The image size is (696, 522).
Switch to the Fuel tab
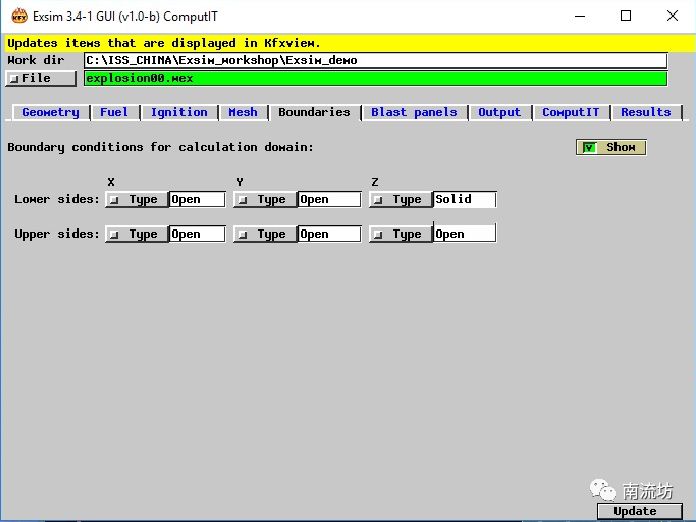114,112
